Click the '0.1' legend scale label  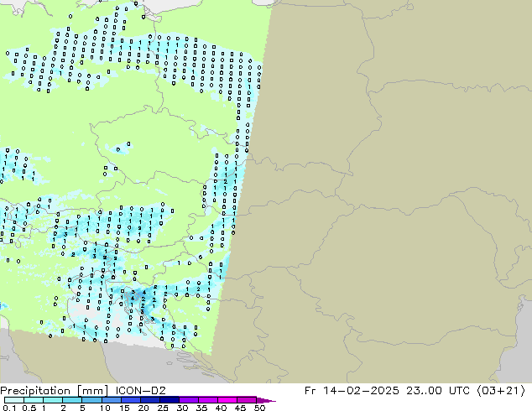[x=9, y=408]
